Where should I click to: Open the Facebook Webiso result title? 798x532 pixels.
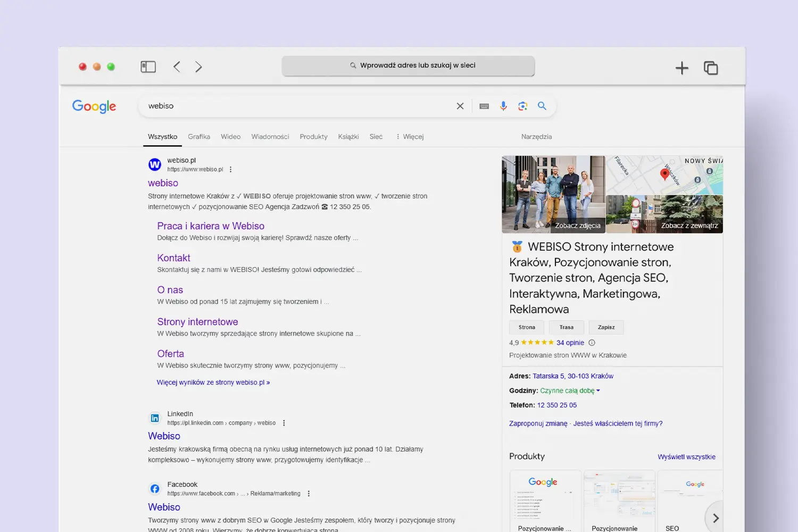pyautogui.click(x=164, y=508)
